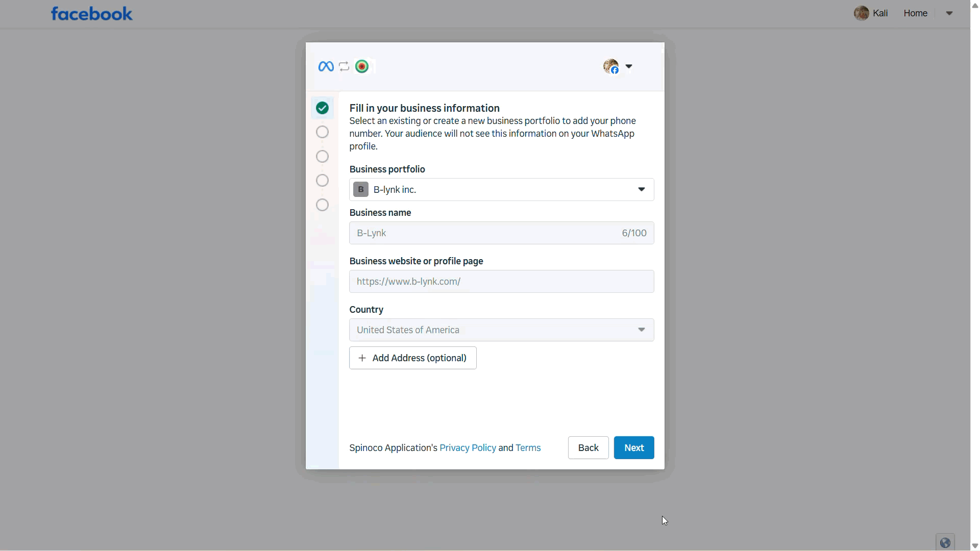Click the B portfolio badge icon
This screenshot has height=551, width=980.
[361, 190]
